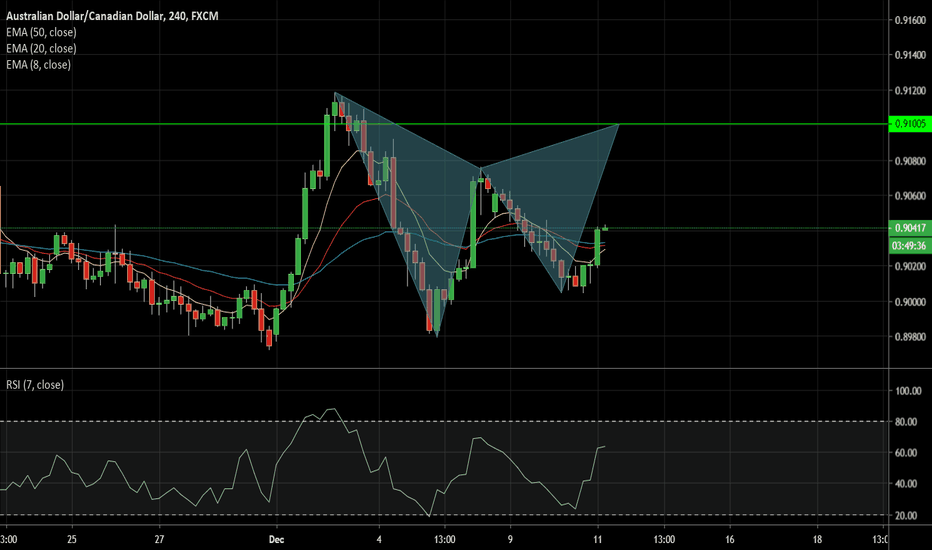Click the 4 date label on time axis
This screenshot has width=932, height=550.
coord(379,539)
